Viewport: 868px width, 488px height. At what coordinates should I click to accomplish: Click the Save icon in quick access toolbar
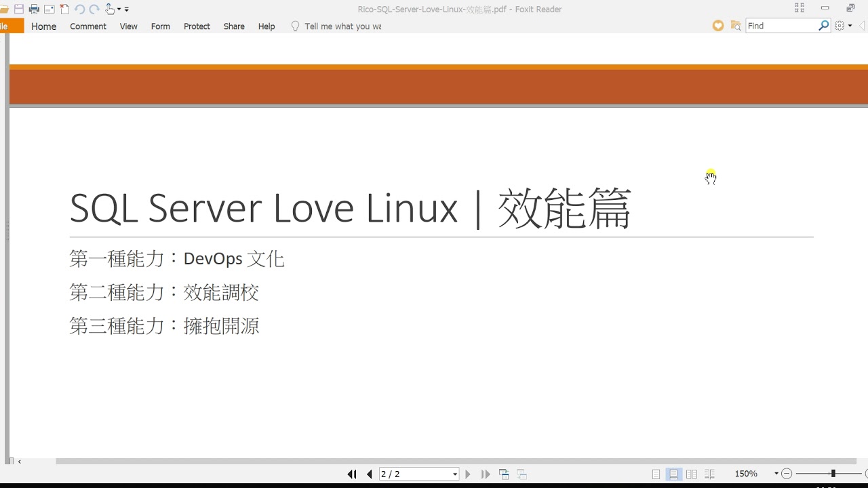pos(19,9)
